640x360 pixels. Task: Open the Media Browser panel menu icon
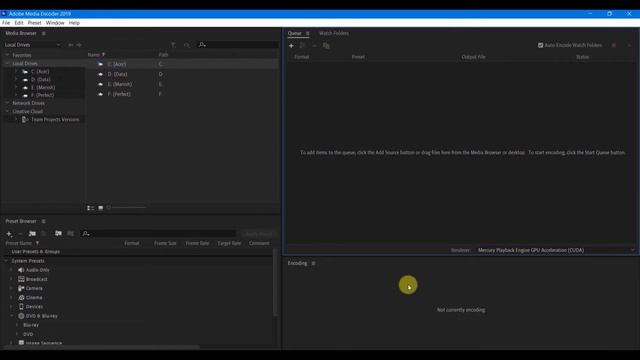coord(44,33)
